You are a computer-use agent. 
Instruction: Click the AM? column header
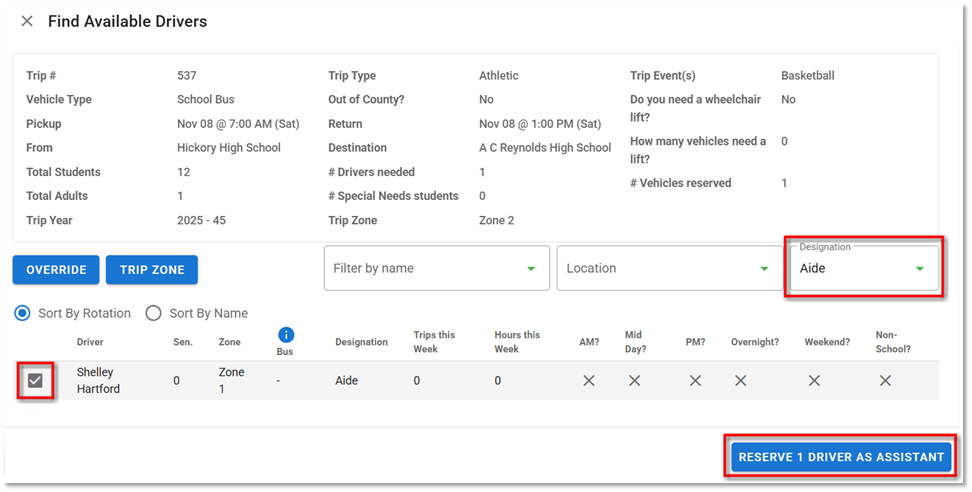click(589, 342)
